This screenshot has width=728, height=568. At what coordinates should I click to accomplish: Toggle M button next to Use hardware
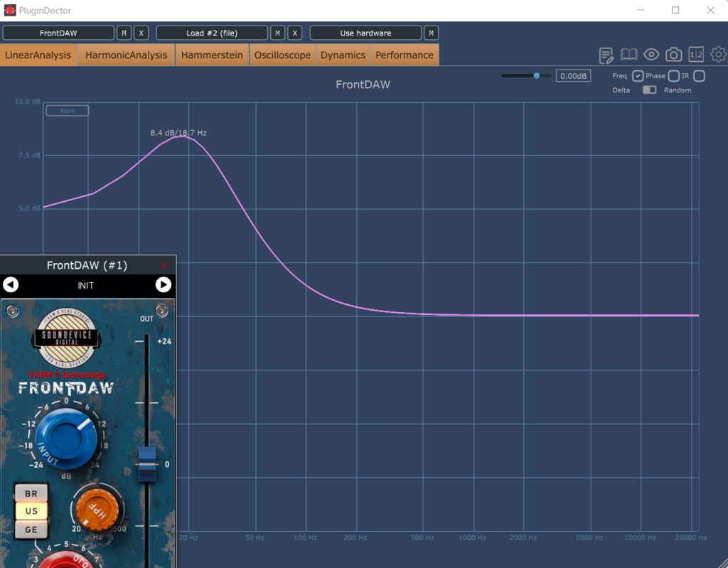[431, 33]
